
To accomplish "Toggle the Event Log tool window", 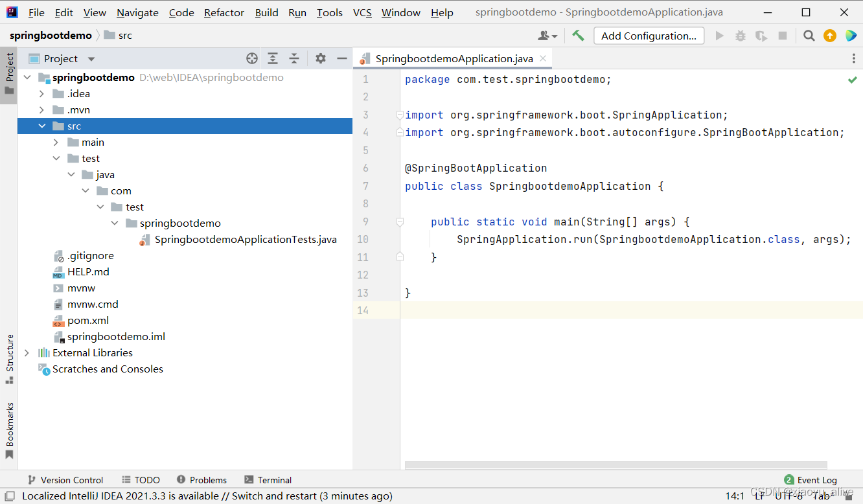I will [811, 480].
